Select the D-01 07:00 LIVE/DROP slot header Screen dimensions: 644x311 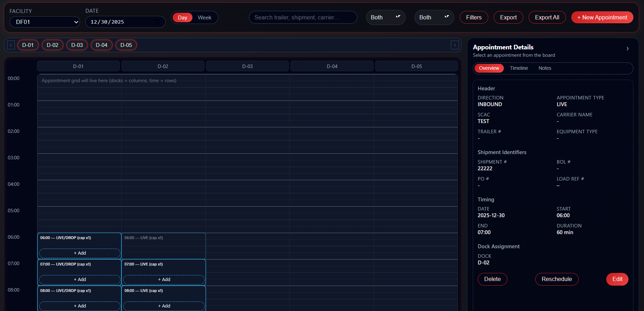tap(65, 264)
